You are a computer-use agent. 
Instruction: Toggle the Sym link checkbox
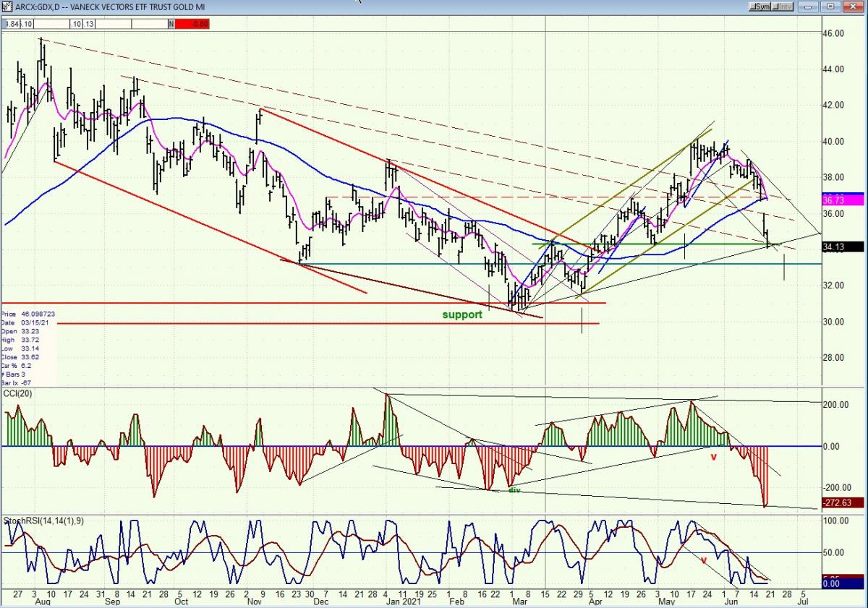pyautogui.click(x=761, y=7)
